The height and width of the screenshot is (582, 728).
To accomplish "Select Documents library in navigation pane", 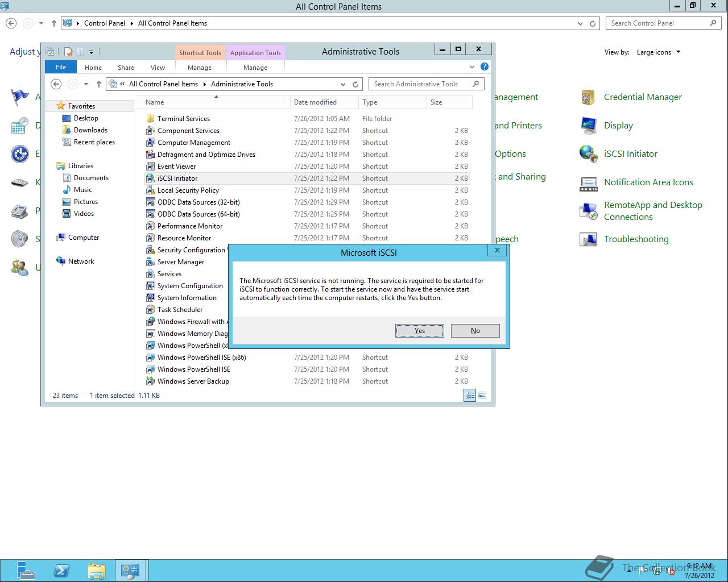I will pyautogui.click(x=91, y=178).
